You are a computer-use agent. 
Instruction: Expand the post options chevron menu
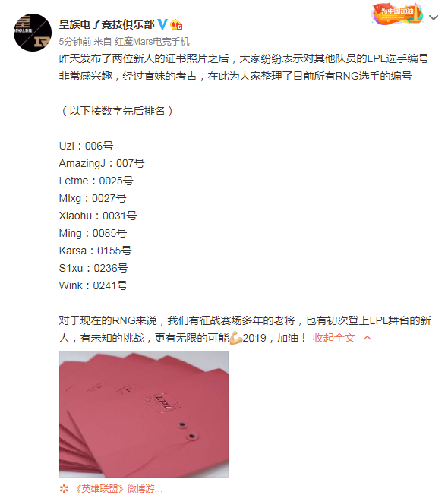click(434, 17)
